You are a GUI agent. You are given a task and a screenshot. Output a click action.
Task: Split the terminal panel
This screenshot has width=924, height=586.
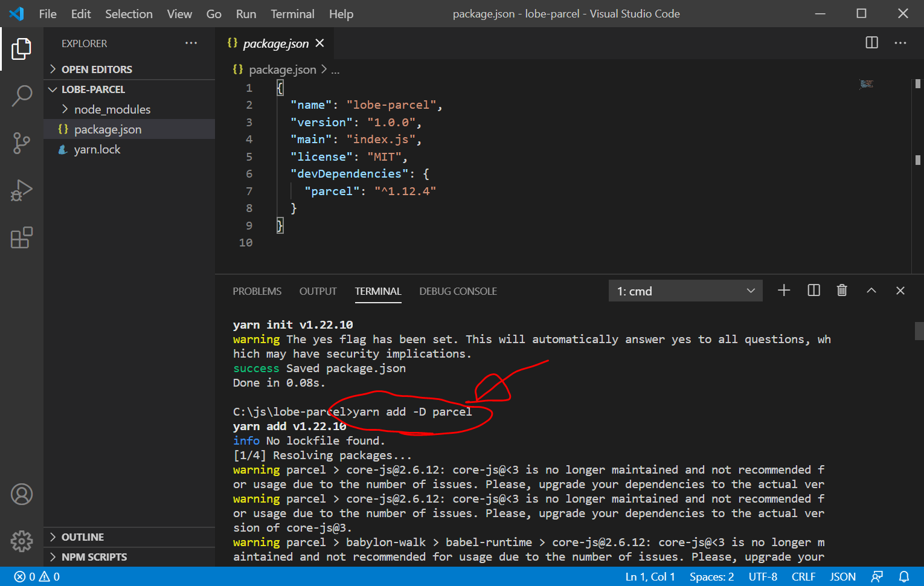813,291
